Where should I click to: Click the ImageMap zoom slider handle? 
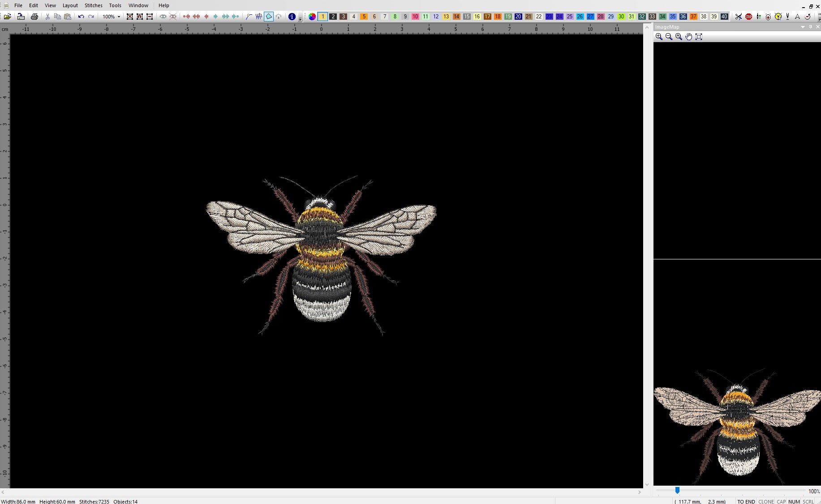pos(677,491)
